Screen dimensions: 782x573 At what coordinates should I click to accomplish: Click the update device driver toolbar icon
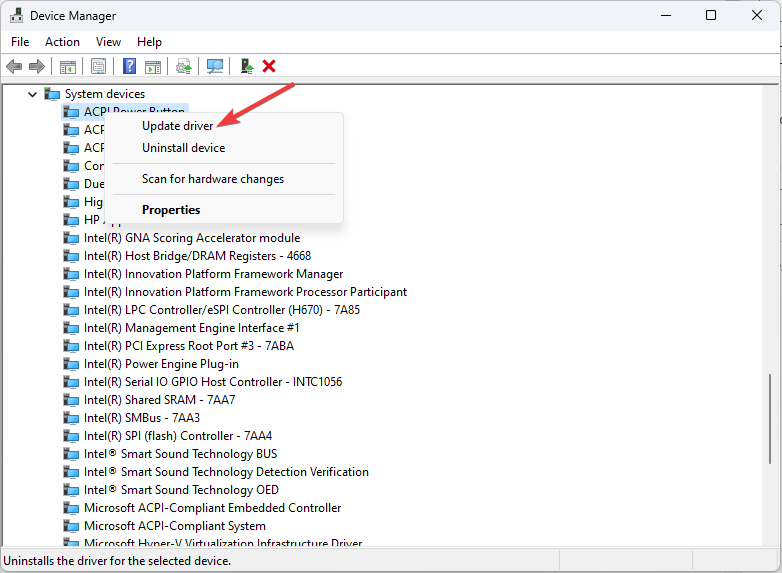[183, 66]
